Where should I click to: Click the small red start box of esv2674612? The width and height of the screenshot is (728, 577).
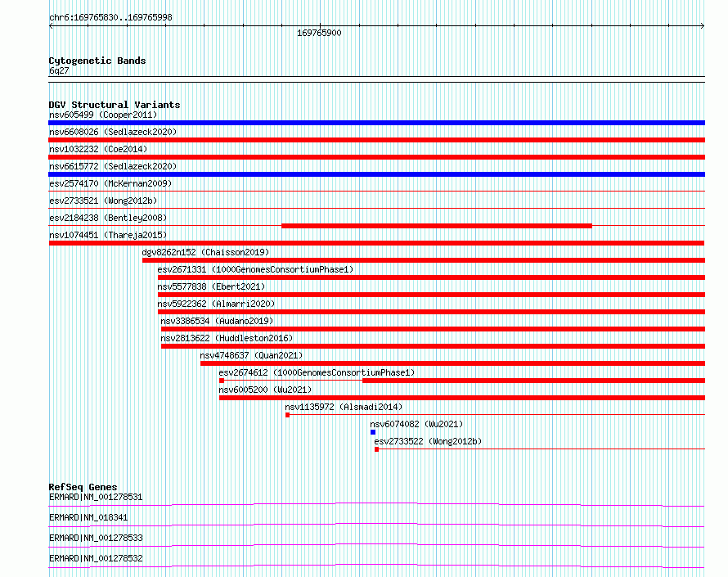click(222, 381)
